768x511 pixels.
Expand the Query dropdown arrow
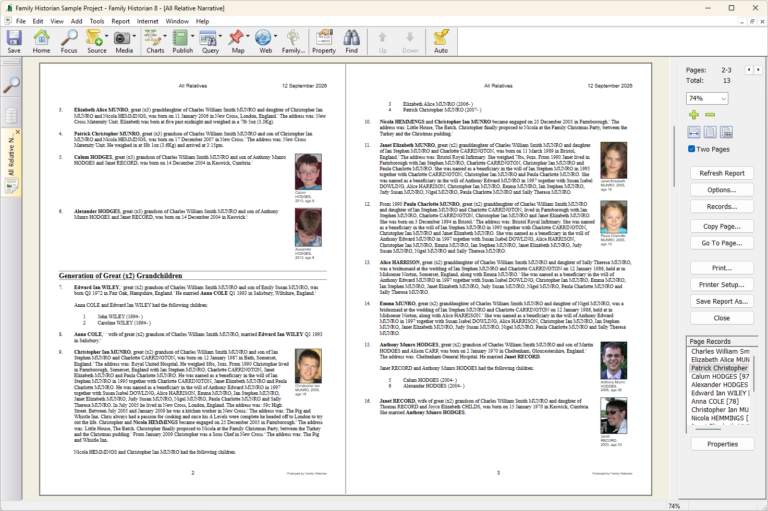220,36
